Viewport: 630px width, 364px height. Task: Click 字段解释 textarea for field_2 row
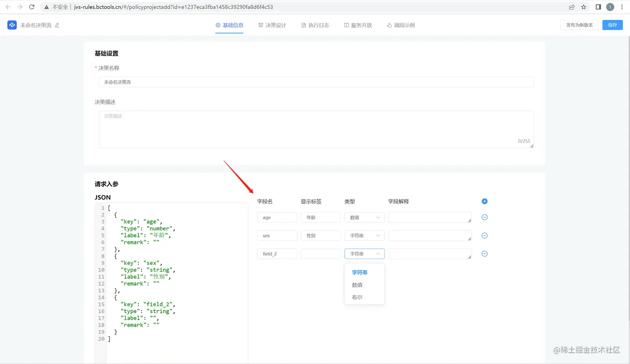tap(430, 254)
